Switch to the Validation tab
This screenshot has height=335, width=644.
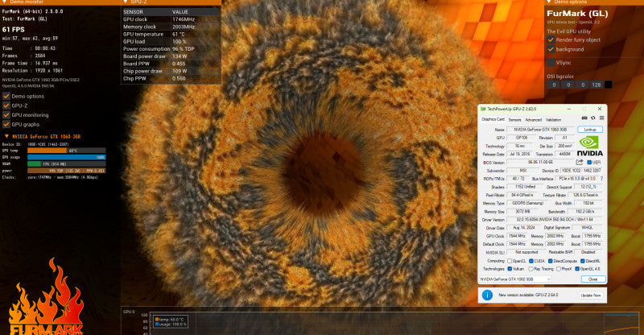(553, 120)
